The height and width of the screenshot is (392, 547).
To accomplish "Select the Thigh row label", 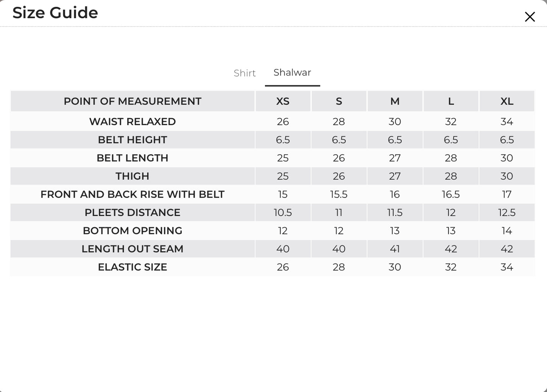I will point(132,176).
